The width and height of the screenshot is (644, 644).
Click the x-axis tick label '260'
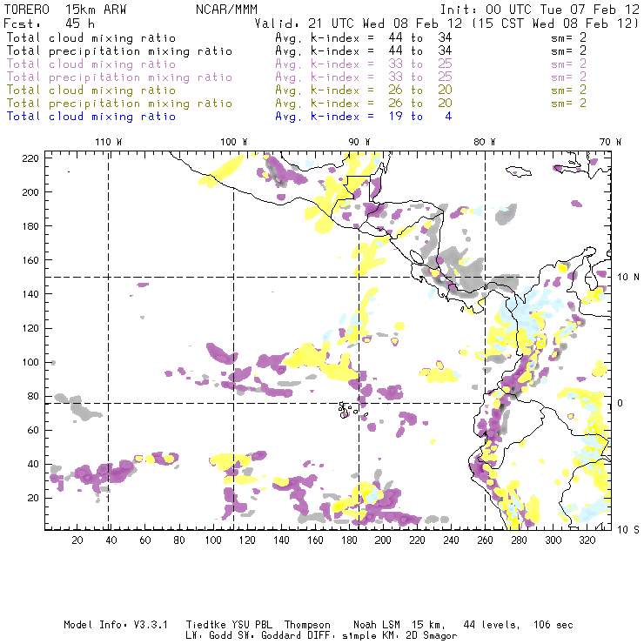click(485, 540)
